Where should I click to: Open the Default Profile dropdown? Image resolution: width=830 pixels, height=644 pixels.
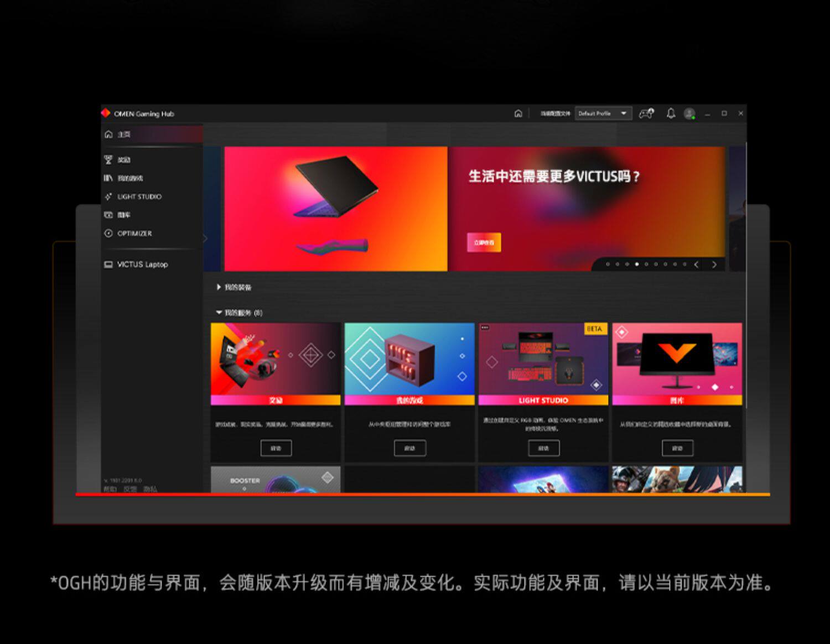[x=603, y=113]
